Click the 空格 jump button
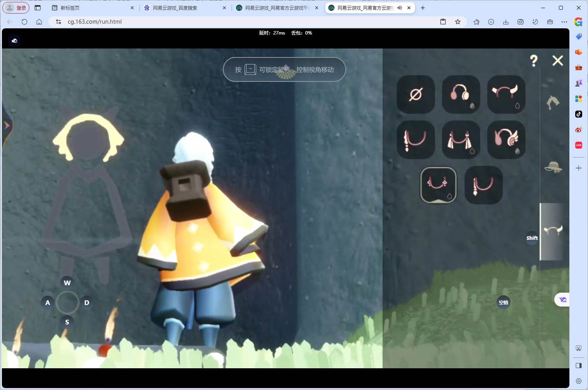 coord(504,302)
